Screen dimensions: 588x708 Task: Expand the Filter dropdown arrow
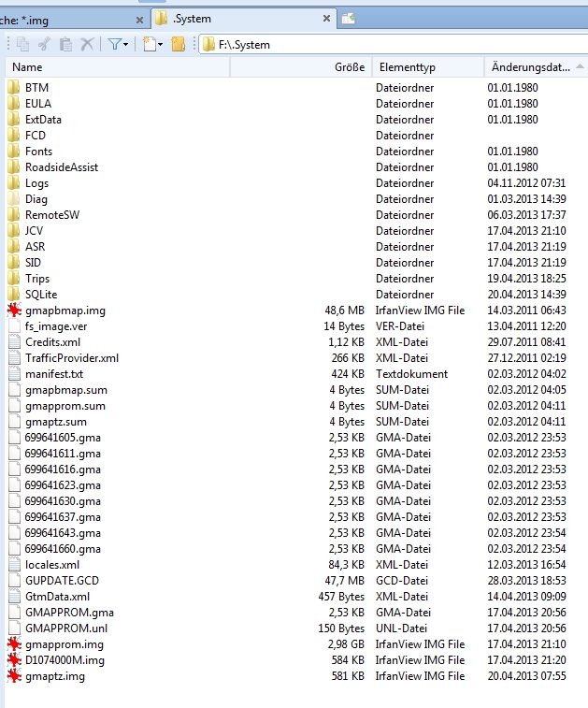pos(126,44)
